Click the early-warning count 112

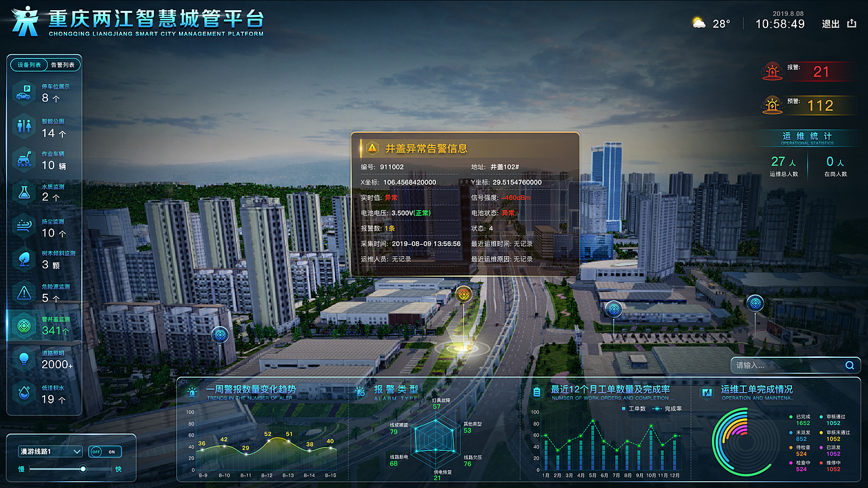pyautogui.click(x=821, y=106)
